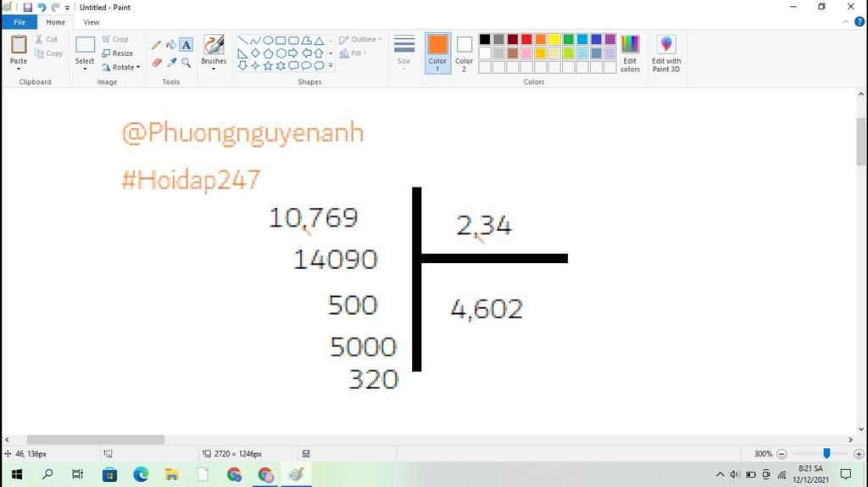868x487 pixels.
Task: Select the Rectangular selection tool
Action: (85, 44)
